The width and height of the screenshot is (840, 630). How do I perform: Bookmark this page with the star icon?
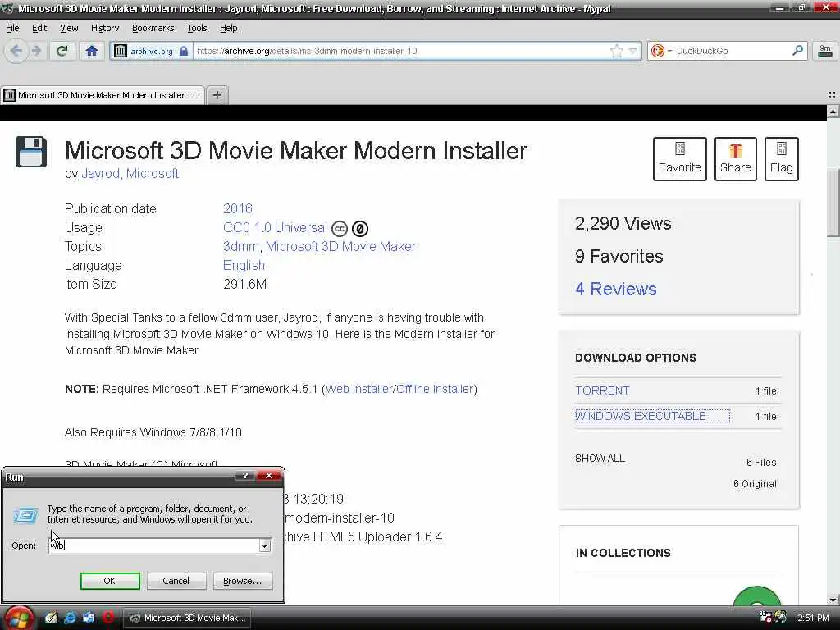[x=617, y=51]
